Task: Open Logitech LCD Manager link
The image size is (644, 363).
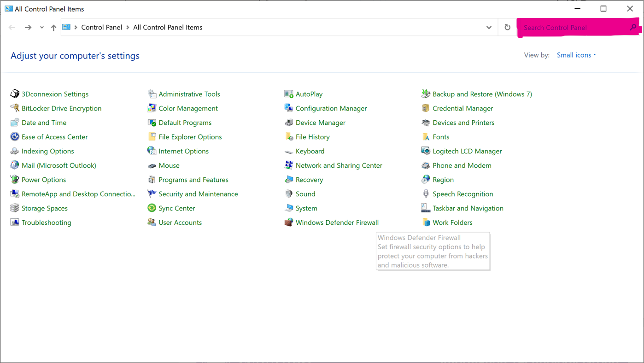Action: click(467, 151)
